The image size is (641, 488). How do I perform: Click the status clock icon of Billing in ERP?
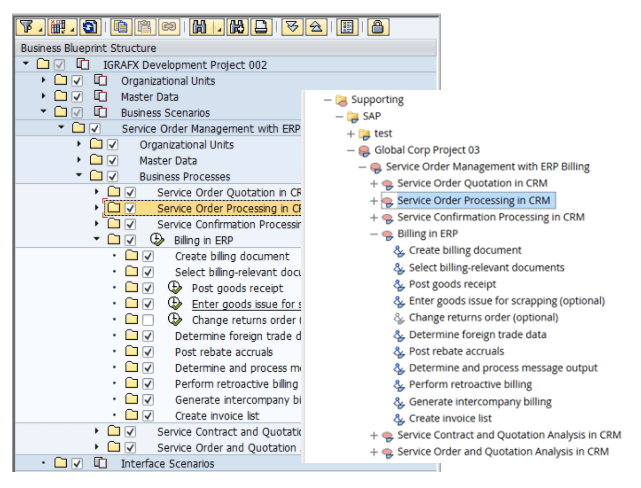click(x=157, y=239)
